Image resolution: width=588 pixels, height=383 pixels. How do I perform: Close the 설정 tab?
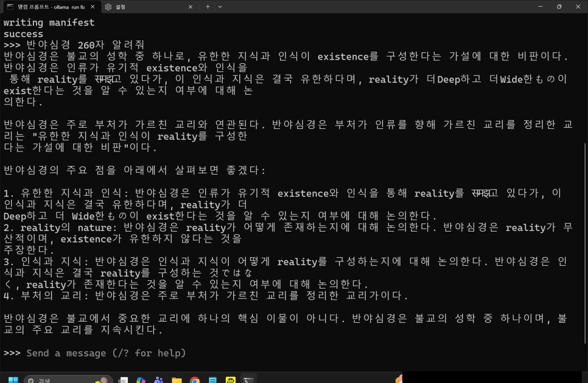point(190,7)
